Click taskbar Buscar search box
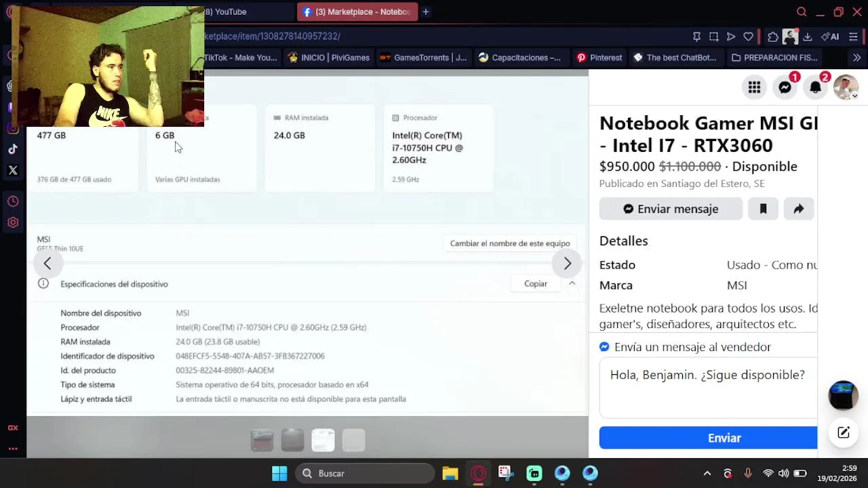 point(365,473)
